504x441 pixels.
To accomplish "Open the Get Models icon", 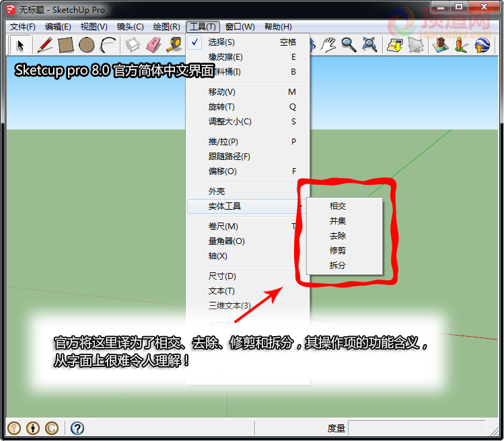I will tap(395, 45).
